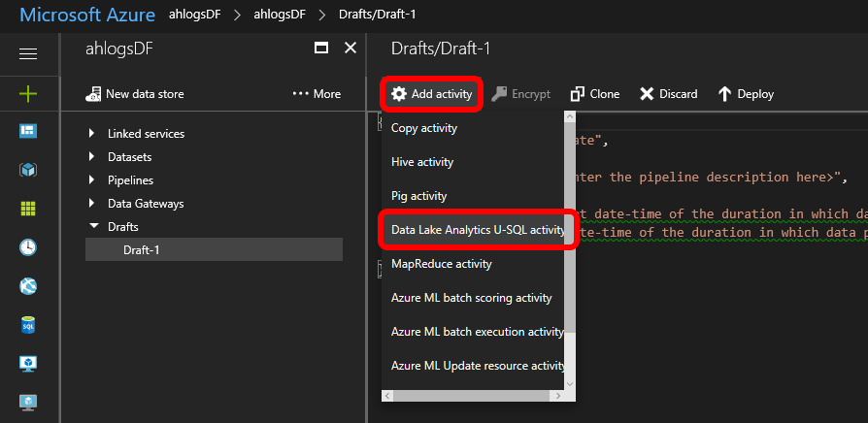Click the dropdown horizontal scroll-right arrow

pyautogui.click(x=558, y=396)
